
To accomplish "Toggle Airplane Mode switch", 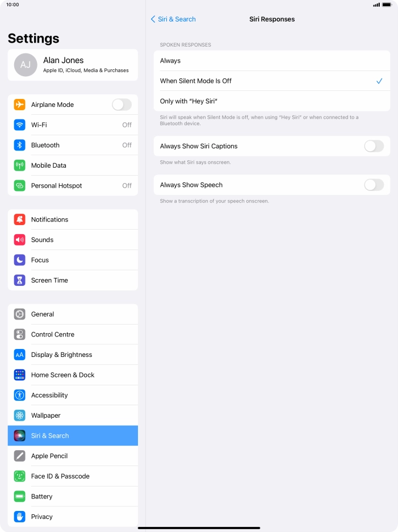I will pyautogui.click(x=122, y=105).
